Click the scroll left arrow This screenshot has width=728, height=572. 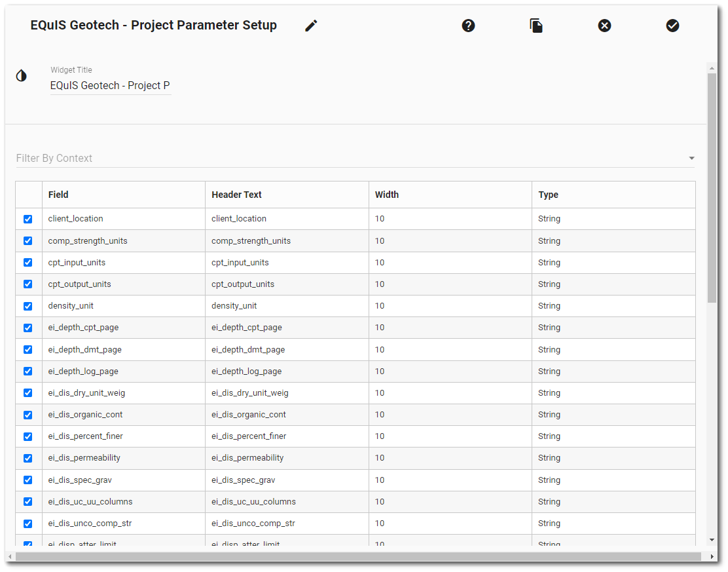pyautogui.click(x=10, y=556)
